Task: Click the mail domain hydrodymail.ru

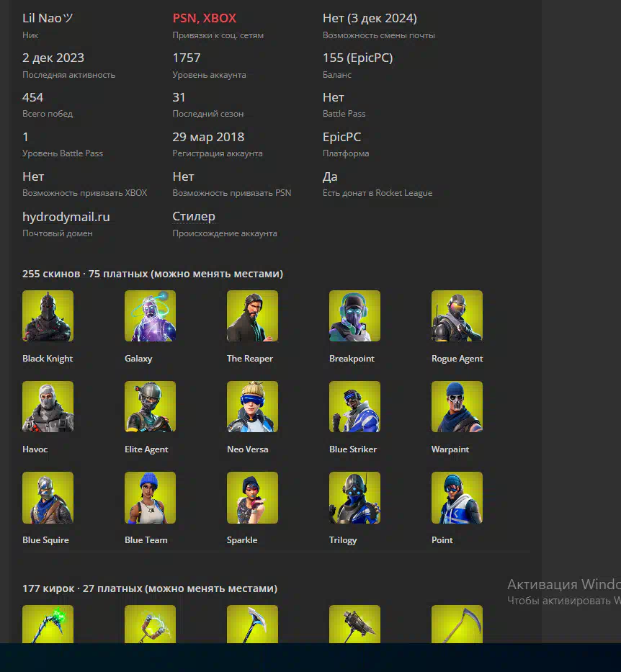Action: tap(66, 217)
